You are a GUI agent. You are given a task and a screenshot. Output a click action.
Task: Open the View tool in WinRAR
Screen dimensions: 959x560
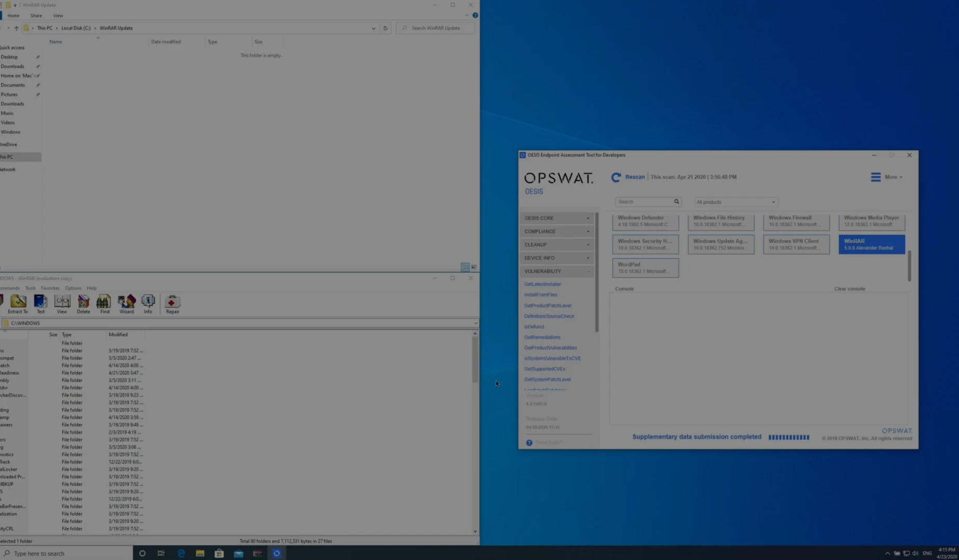click(62, 304)
